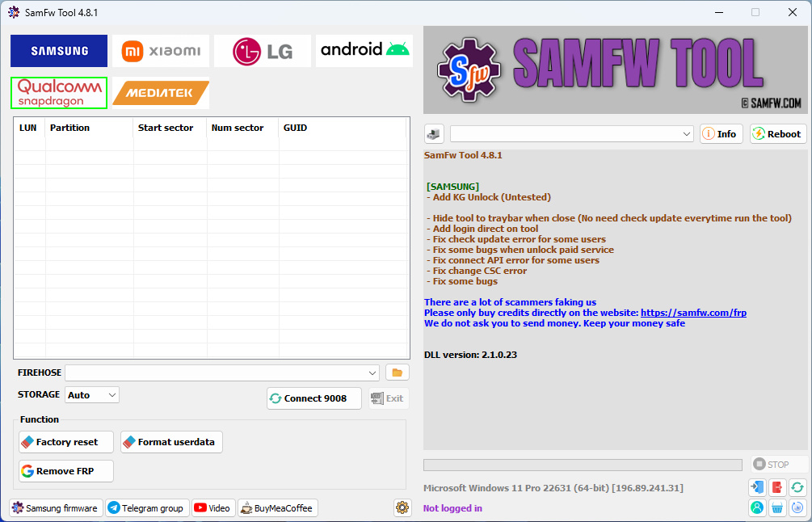Click the LUN column header
Viewport: 812px width, 522px height.
tap(30, 128)
